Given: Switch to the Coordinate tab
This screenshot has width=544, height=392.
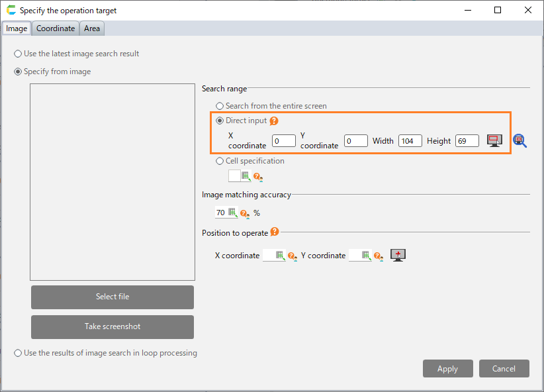Looking at the screenshot, I should [56, 28].
